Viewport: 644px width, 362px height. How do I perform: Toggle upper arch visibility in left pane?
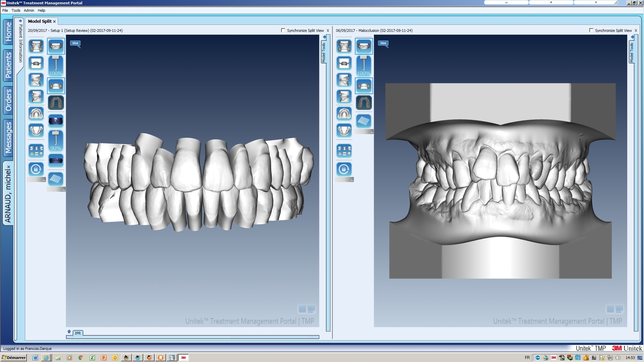tap(56, 46)
